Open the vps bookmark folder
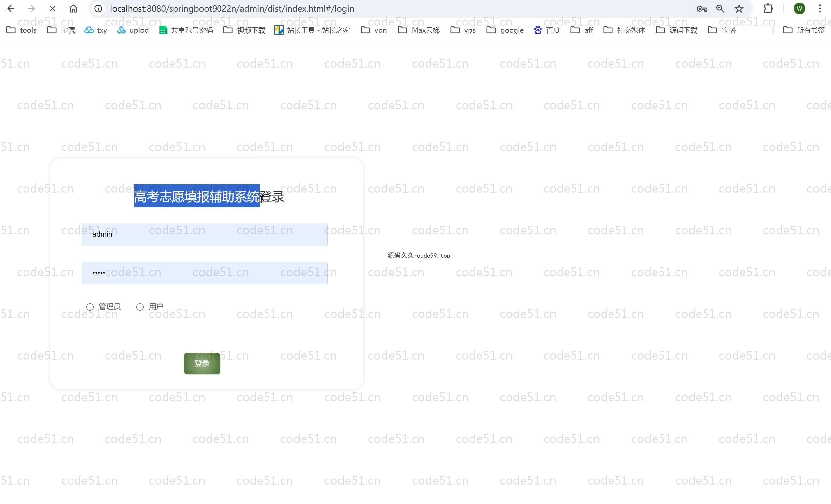This screenshot has height=504, width=831. coord(463,30)
